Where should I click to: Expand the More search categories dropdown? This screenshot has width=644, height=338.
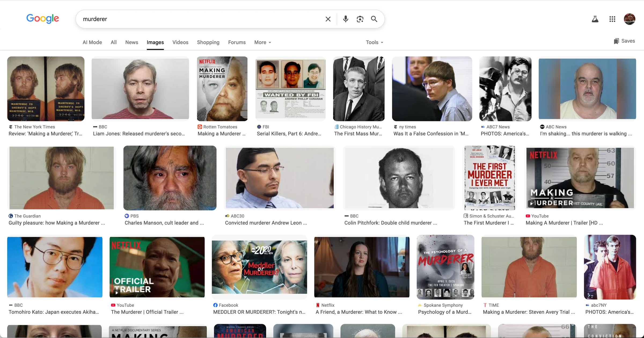(263, 42)
